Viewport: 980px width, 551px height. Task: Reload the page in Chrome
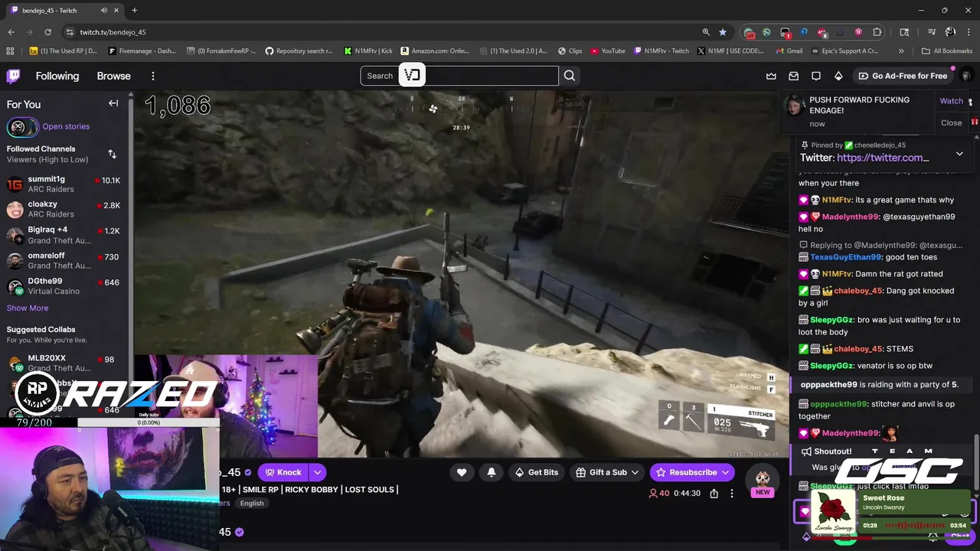[47, 32]
